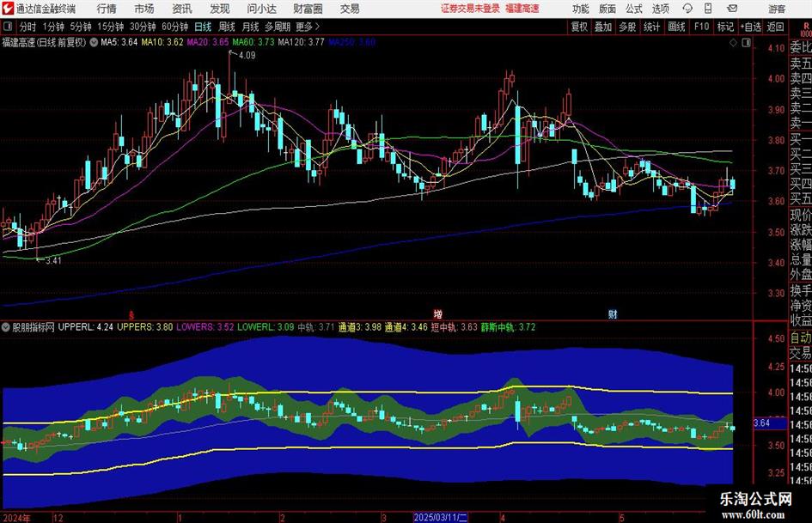
Task: Open the 发现 menu
Action: 220,9
